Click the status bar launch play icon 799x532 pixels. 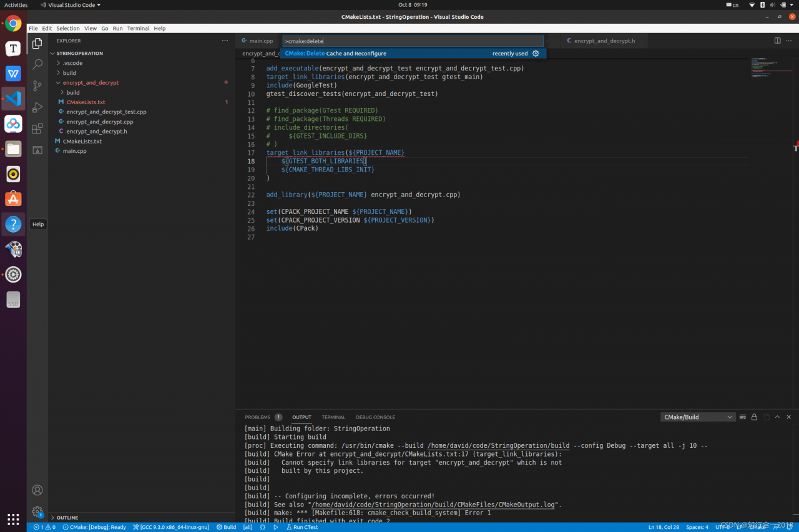275,527
